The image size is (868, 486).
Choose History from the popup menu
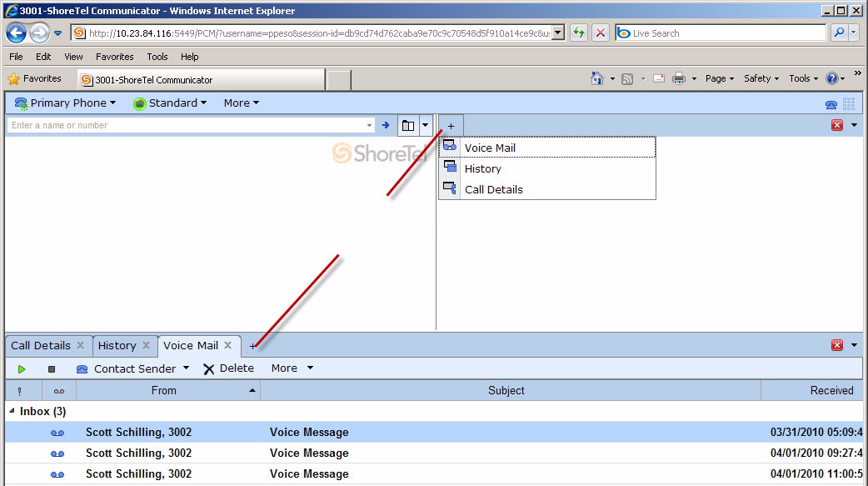547,168
